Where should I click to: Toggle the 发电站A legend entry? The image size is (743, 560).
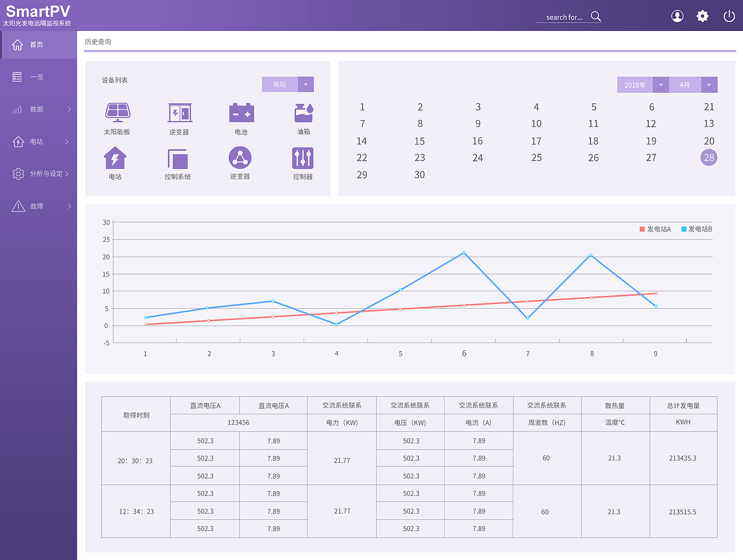coord(655,229)
